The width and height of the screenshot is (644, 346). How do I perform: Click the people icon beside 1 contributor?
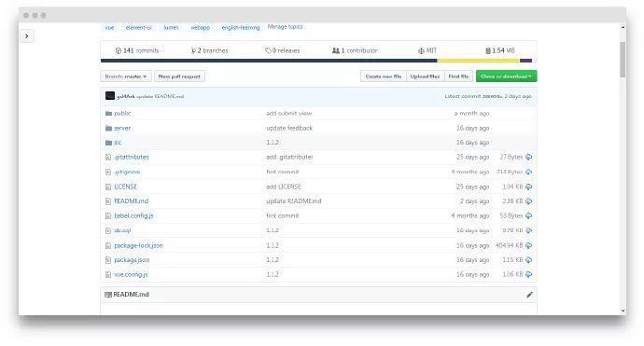point(336,50)
